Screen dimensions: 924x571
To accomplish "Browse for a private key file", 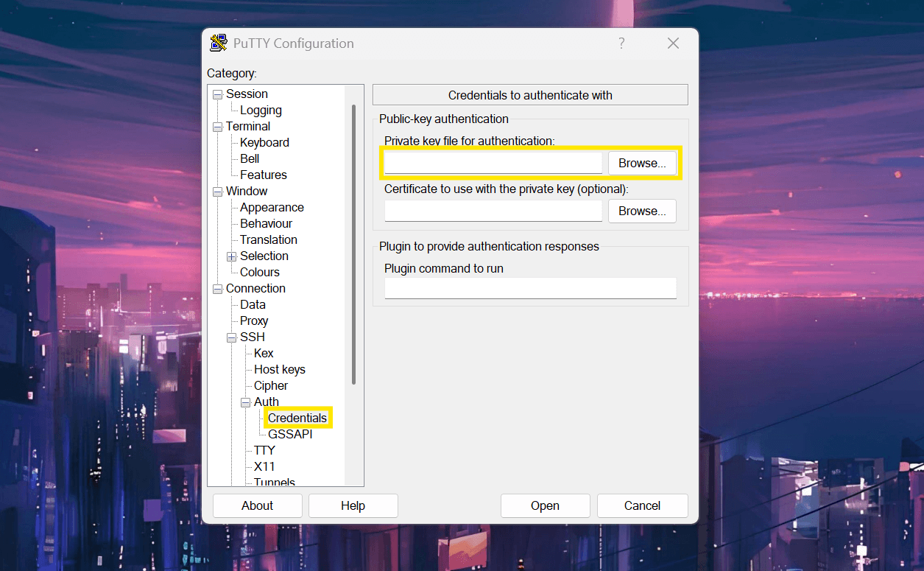I will pyautogui.click(x=642, y=163).
